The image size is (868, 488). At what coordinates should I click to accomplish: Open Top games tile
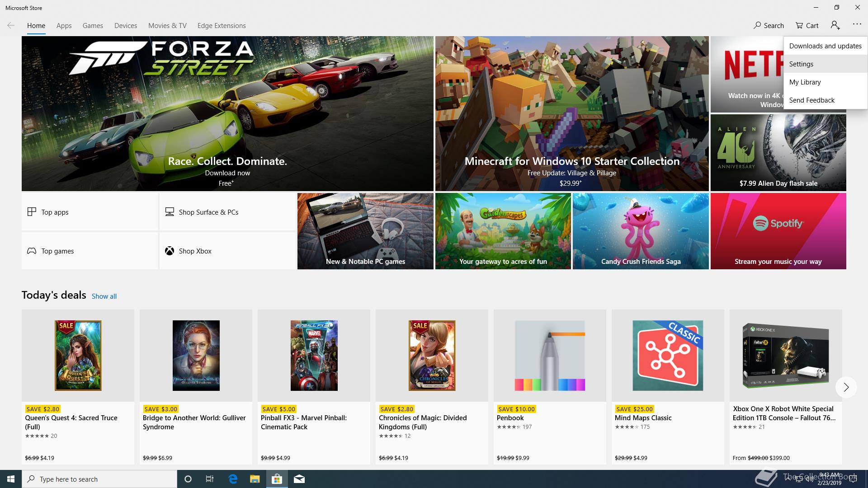click(90, 251)
